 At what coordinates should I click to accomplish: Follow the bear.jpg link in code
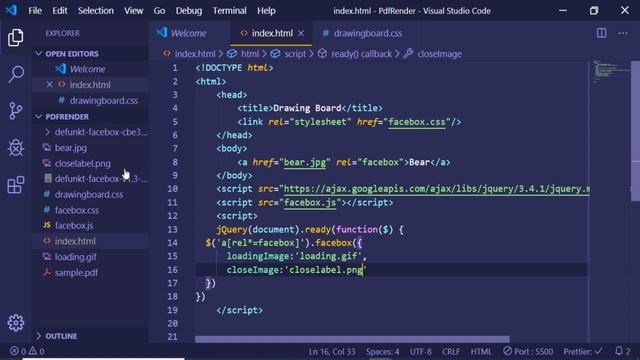point(305,162)
